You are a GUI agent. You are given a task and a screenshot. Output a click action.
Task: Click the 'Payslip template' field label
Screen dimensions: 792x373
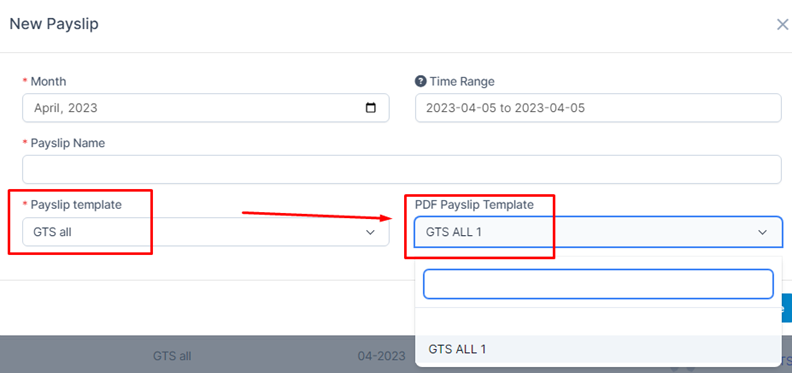(76, 205)
